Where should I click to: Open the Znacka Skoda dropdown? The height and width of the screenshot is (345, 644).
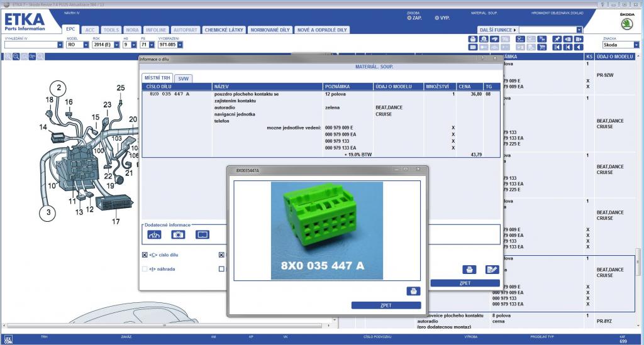[636, 45]
